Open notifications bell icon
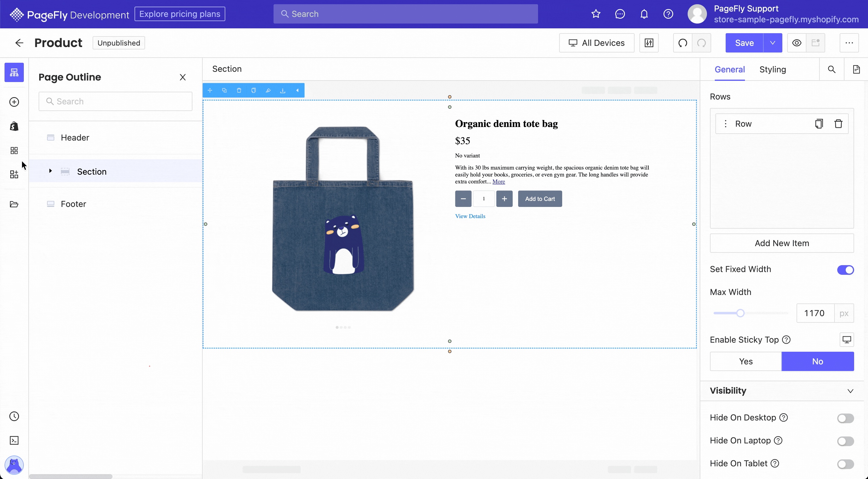This screenshot has width=868, height=479. pos(644,14)
